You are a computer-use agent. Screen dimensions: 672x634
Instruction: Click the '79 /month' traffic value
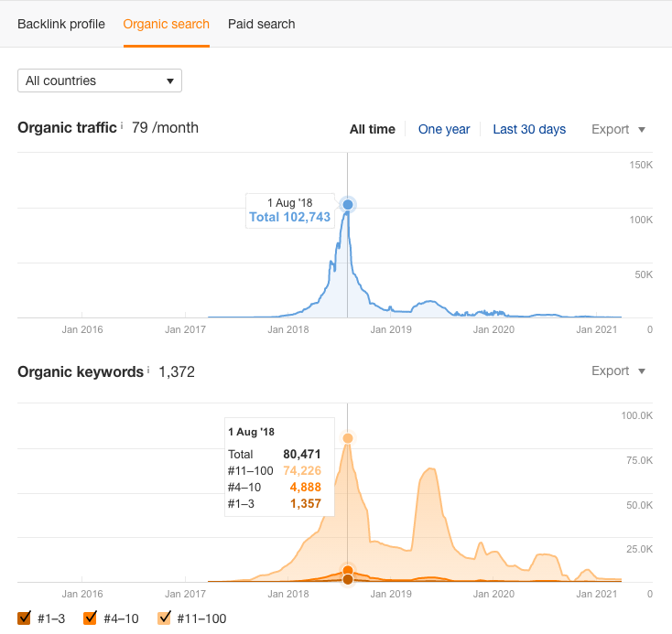click(x=165, y=128)
